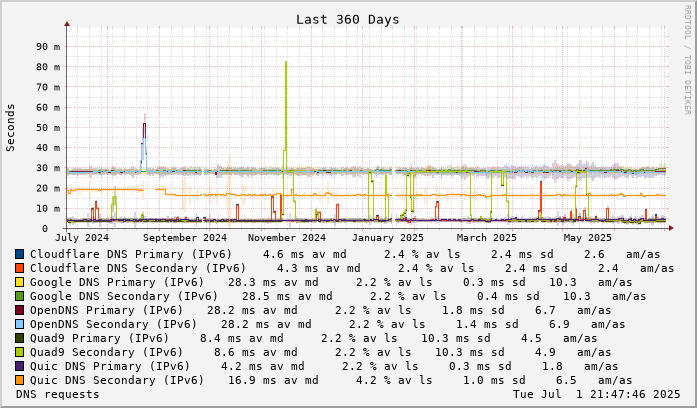This screenshot has height=408, width=697.
Task: Click the 'May 2025' x-axis label
Action: [x=588, y=238]
